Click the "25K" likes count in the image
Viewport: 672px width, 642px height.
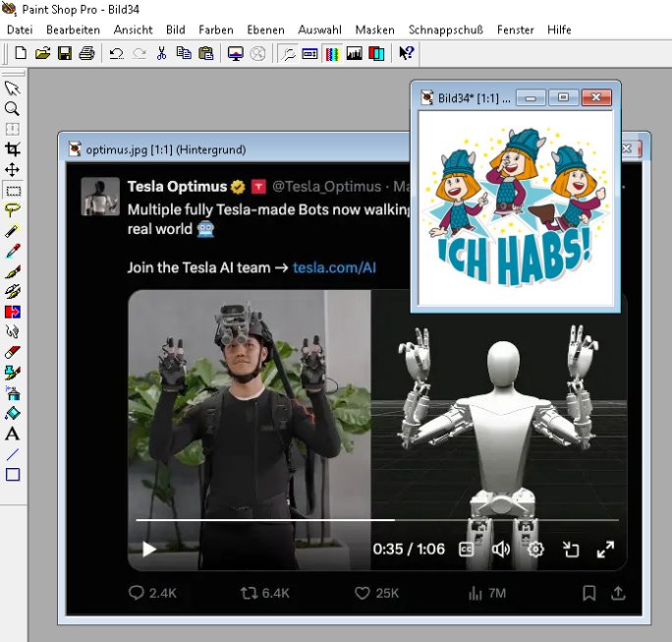tap(387, 593)
